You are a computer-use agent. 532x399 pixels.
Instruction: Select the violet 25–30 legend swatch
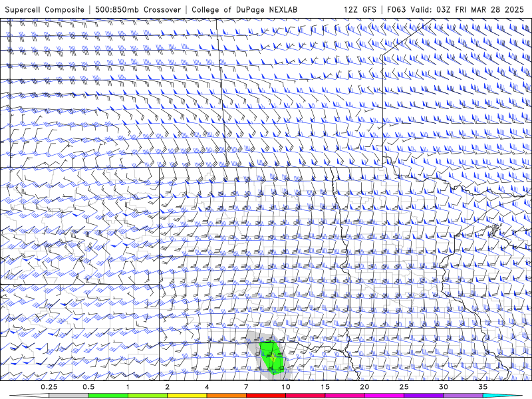coord(424,396)
